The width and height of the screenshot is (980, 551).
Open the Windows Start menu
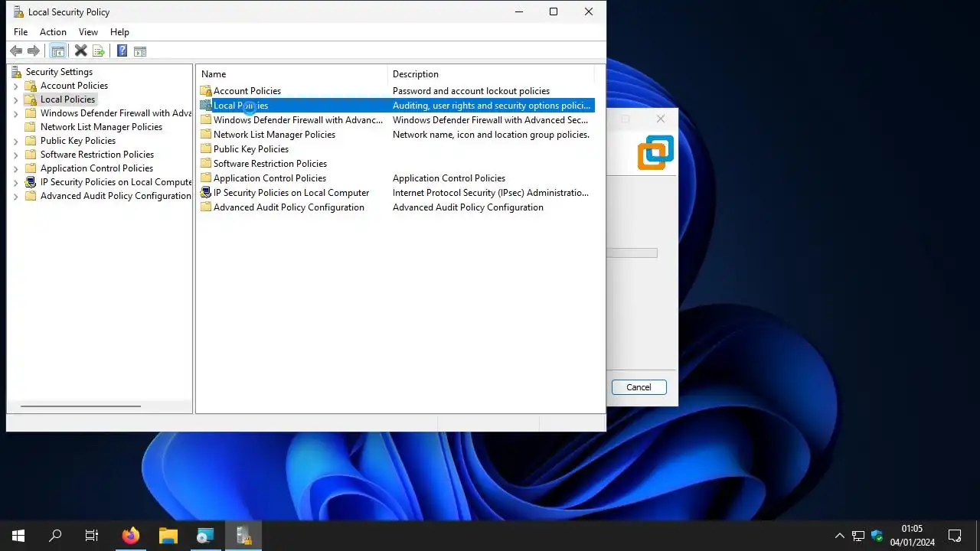coord(18,536)
